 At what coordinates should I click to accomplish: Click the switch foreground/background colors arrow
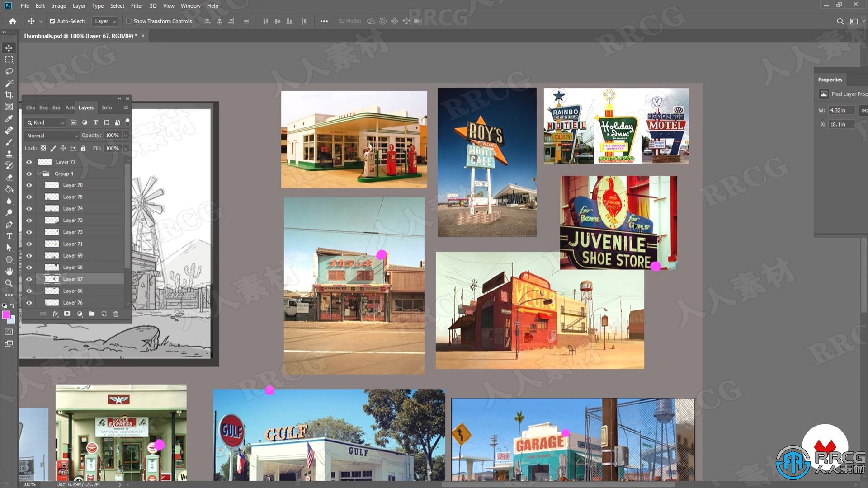click(x=12, y=306)
